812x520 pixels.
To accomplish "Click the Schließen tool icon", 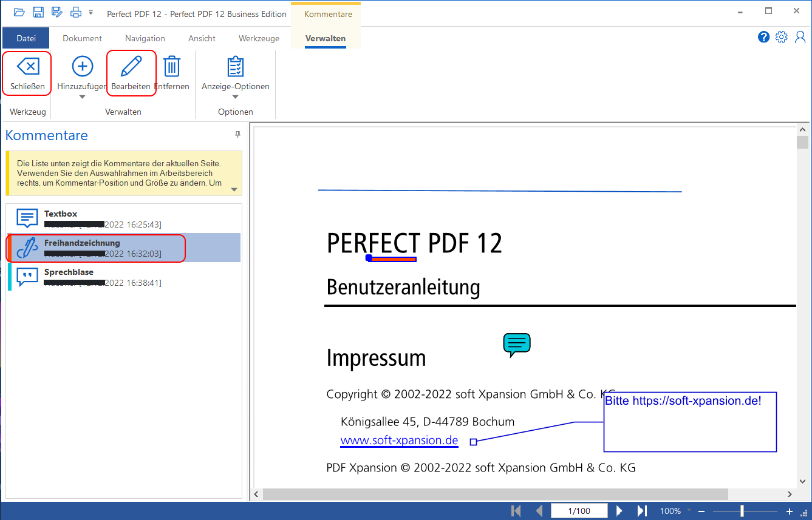I will (x=27, y=66).
